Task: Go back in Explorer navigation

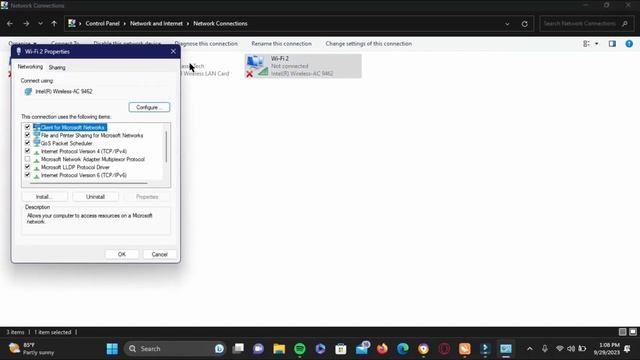Action: click(10, 24)
